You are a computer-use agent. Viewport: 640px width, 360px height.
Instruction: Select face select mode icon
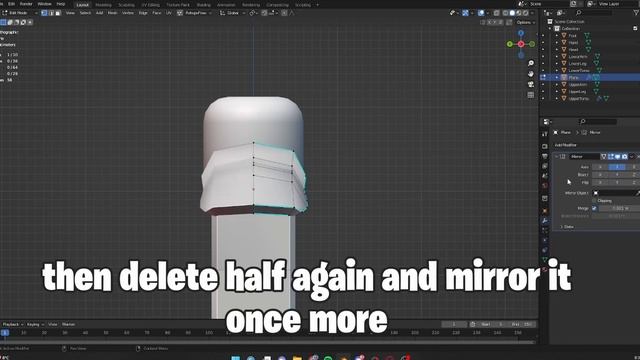58,13
